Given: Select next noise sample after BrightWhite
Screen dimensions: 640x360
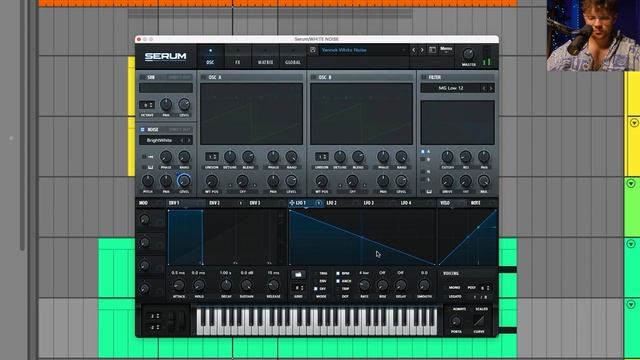Looking at the screenshot, I should [x=189, y=140].
